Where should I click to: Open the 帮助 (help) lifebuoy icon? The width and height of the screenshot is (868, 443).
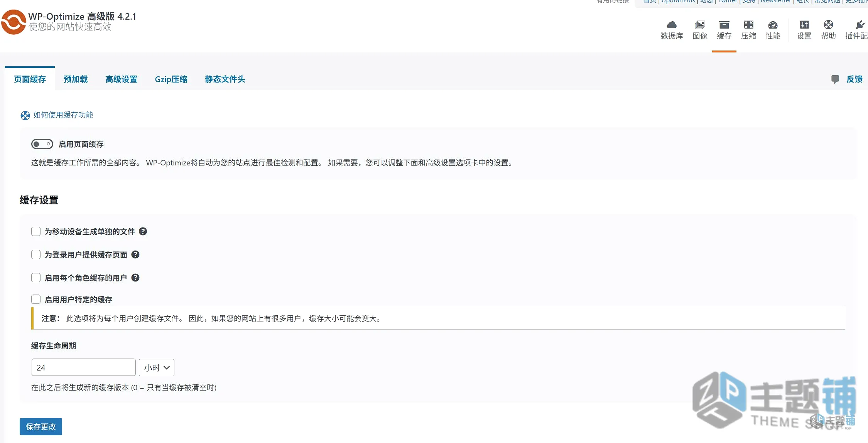tap(828, 25)
